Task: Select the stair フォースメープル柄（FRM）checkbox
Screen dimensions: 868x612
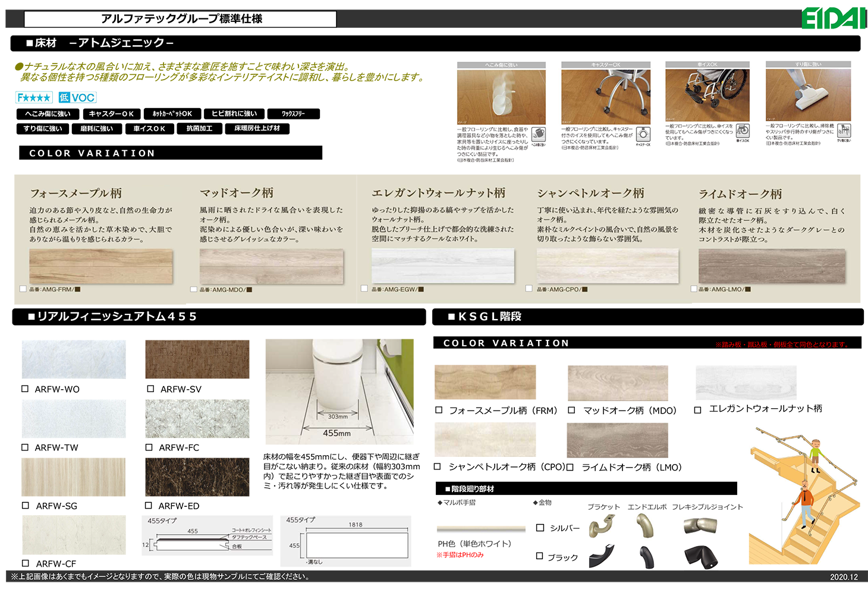Action: tap(439, 410)
